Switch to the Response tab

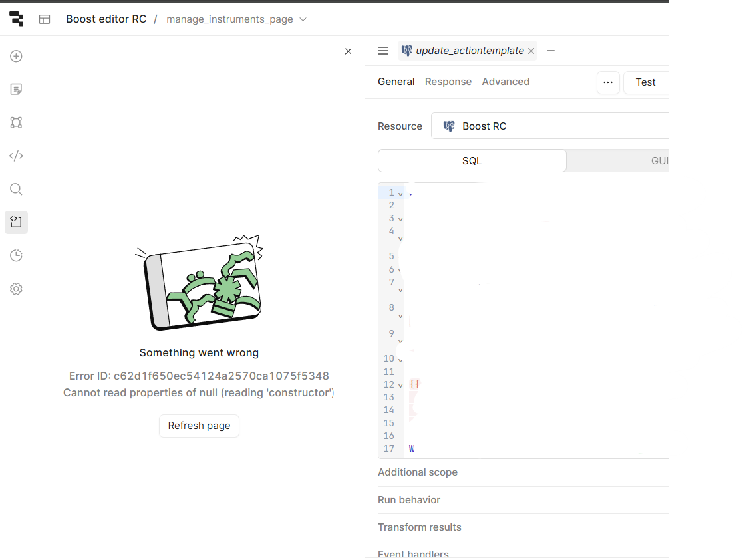point(448,82)
